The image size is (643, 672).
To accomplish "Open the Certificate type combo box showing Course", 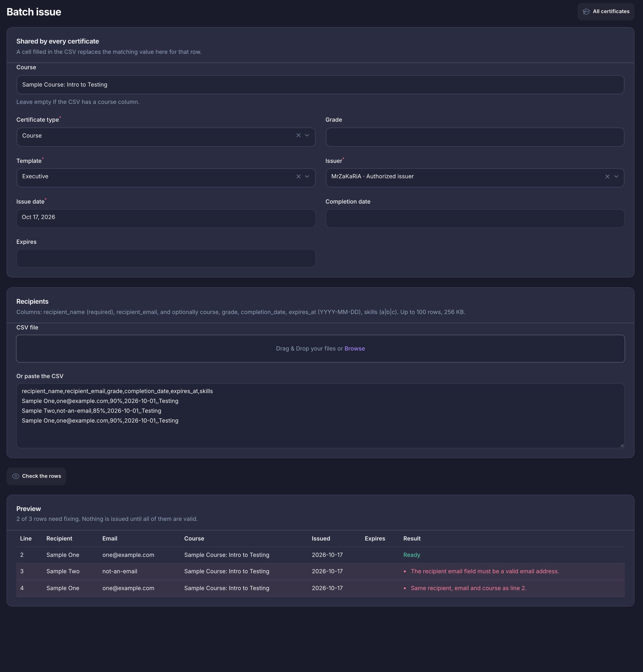I will click(x=166, y=137).
